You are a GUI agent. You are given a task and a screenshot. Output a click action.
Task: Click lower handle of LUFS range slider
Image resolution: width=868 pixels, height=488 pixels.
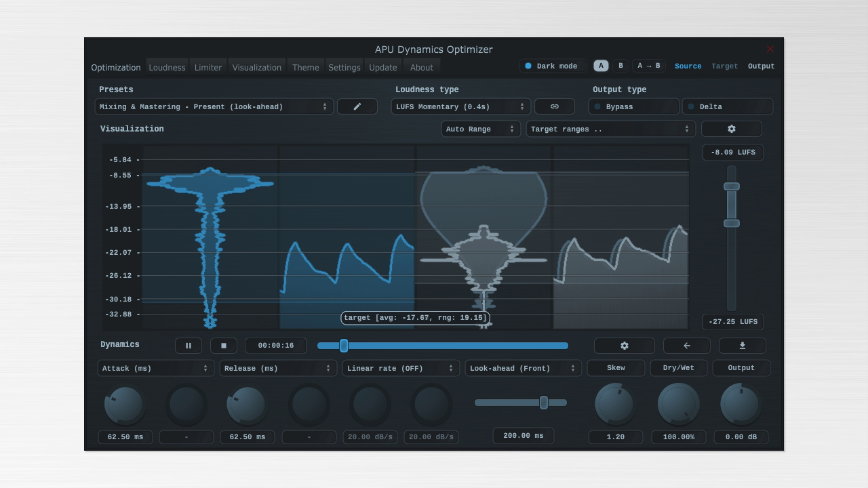pyautogui.click(x=732, y=223)
